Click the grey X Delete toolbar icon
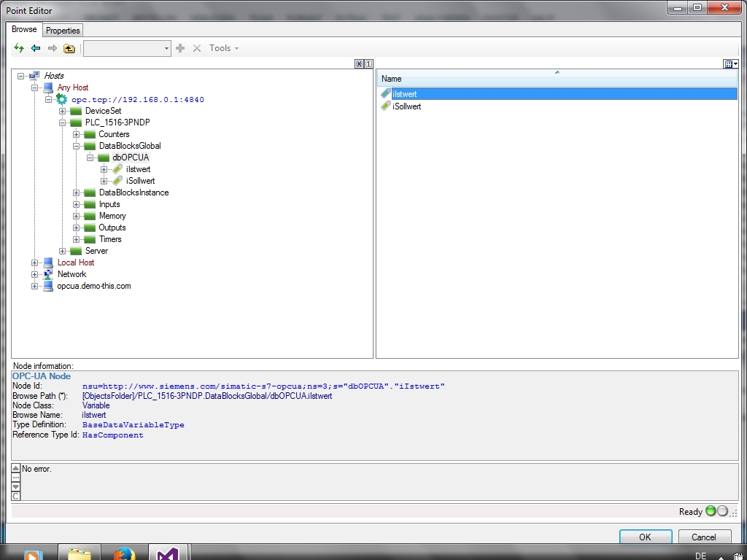747x560 pixels. 197,48
